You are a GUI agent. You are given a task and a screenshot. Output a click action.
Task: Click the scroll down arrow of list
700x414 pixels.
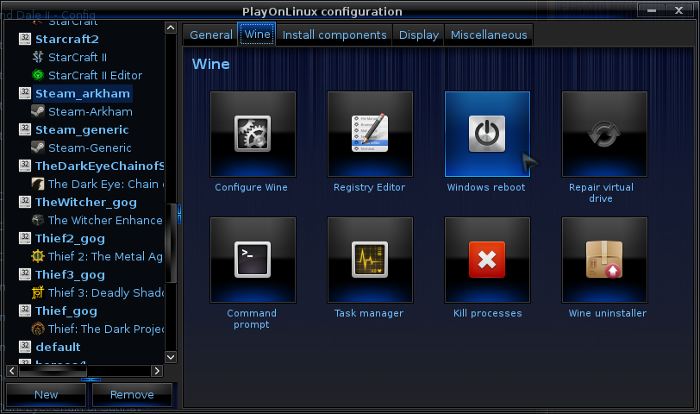171,357
